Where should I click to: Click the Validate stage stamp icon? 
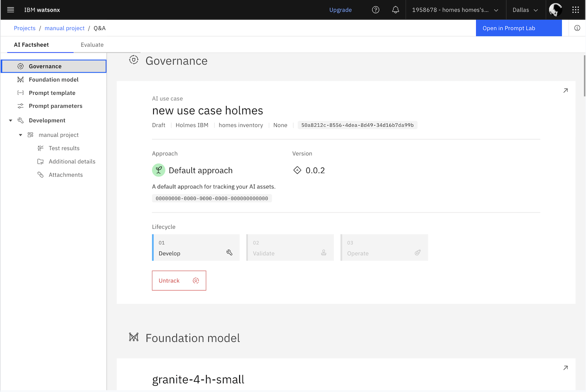pyautogui.click(x=324, y=252)
